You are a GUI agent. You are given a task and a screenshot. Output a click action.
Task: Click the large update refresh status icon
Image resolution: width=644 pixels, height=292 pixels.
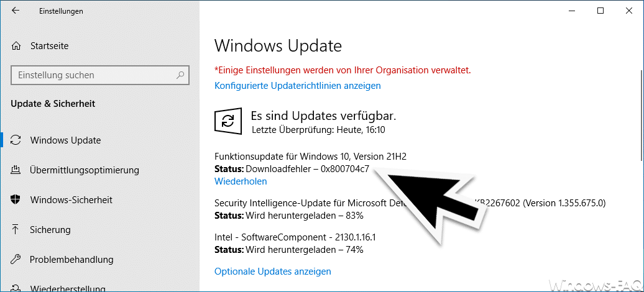[x=227, y=121]
